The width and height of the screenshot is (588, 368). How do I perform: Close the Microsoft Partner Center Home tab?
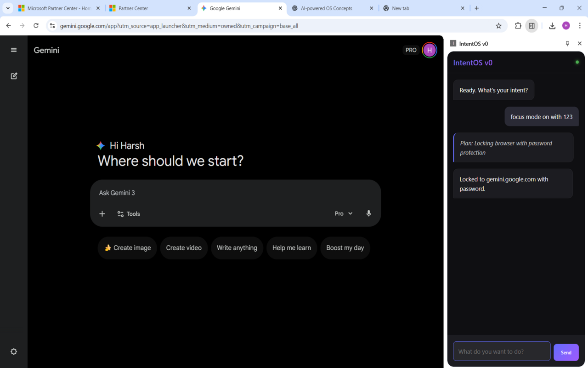(98, 8)
